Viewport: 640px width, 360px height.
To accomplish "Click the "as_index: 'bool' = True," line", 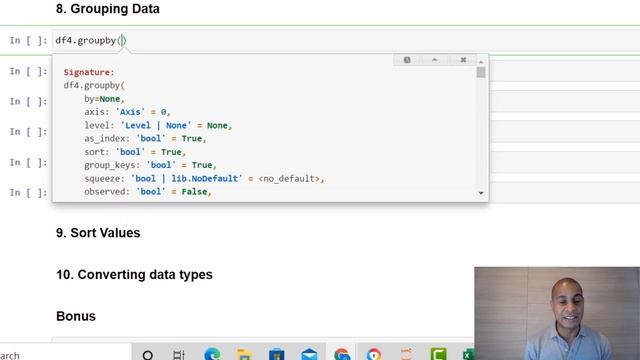I will pyautogui.click(x=145, y=138).
